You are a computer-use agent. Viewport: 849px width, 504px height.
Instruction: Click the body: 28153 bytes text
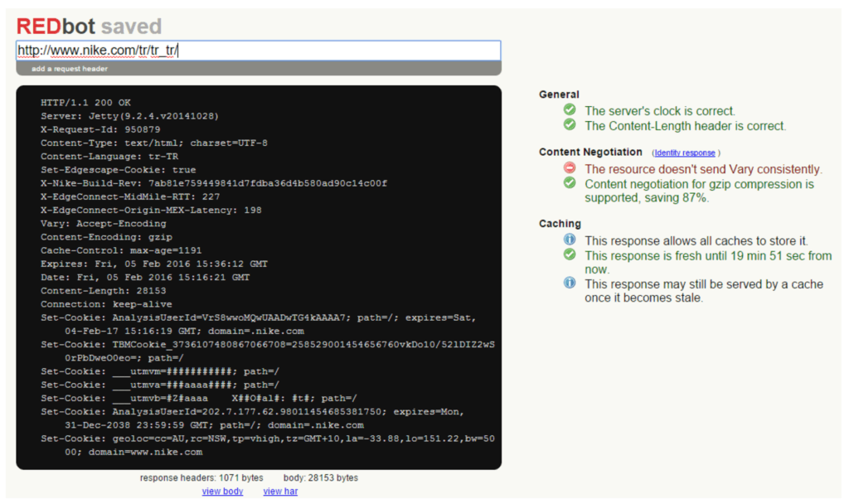(321, 478)
